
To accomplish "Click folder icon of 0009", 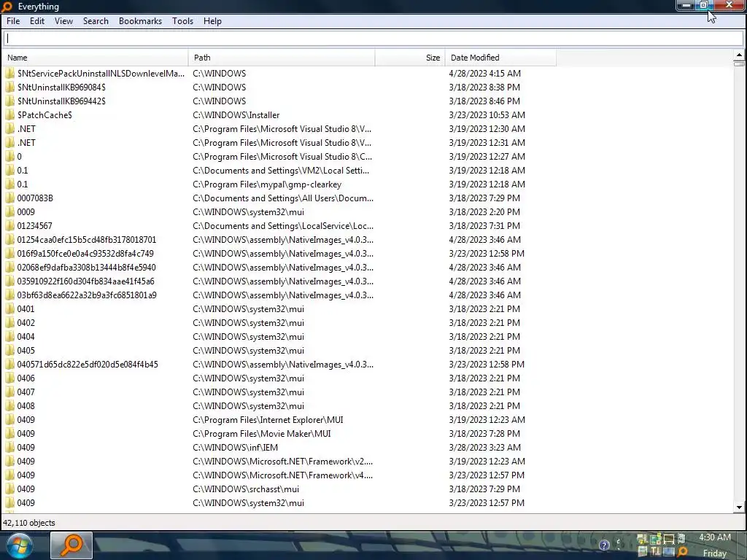I will coord(9,212).
